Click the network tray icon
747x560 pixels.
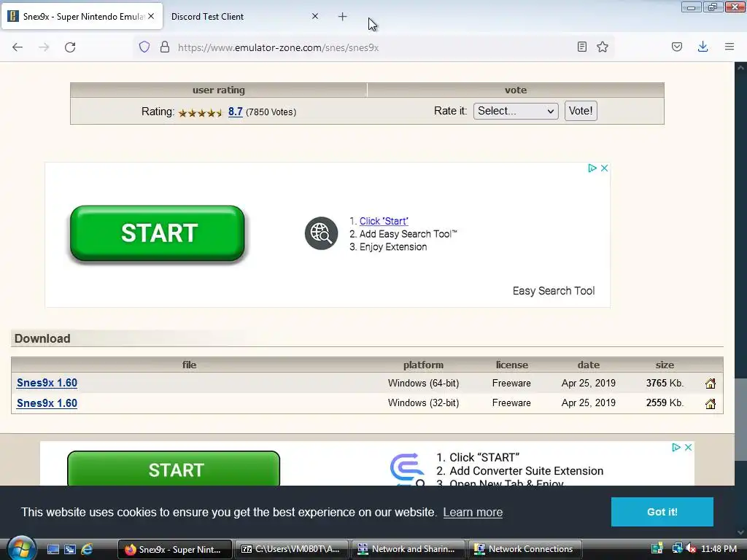coord(676,548)
